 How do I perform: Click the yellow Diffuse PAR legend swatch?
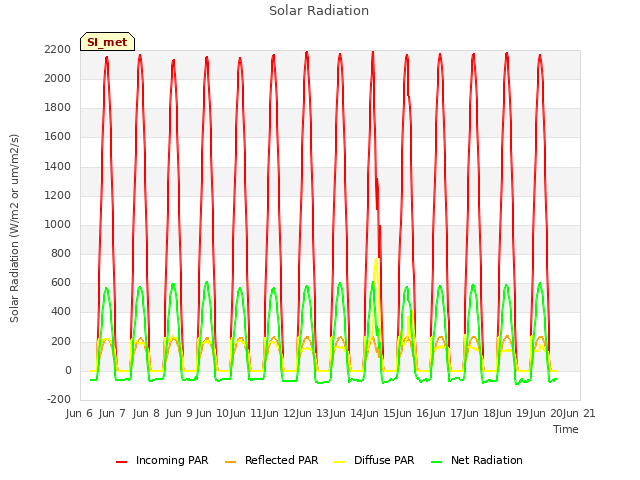tap(340, 462)
